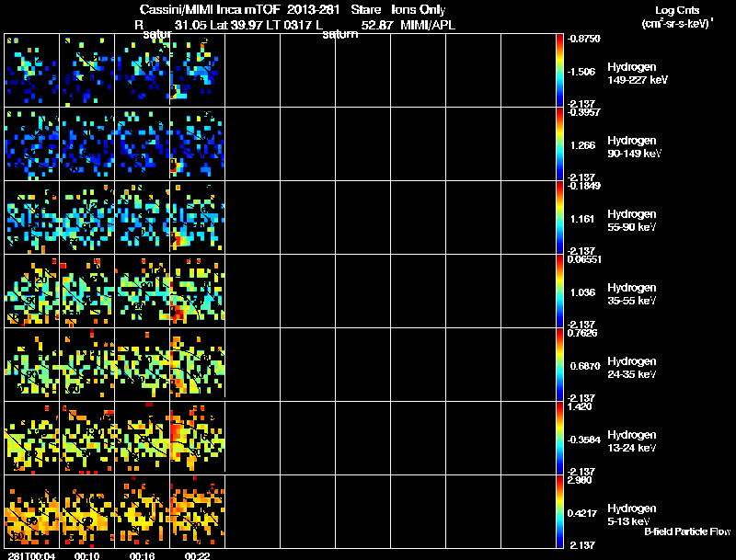Viewport: 736px width, 560px height.
Task: Click the '00:16' time axis label
Action: [143, 555]
